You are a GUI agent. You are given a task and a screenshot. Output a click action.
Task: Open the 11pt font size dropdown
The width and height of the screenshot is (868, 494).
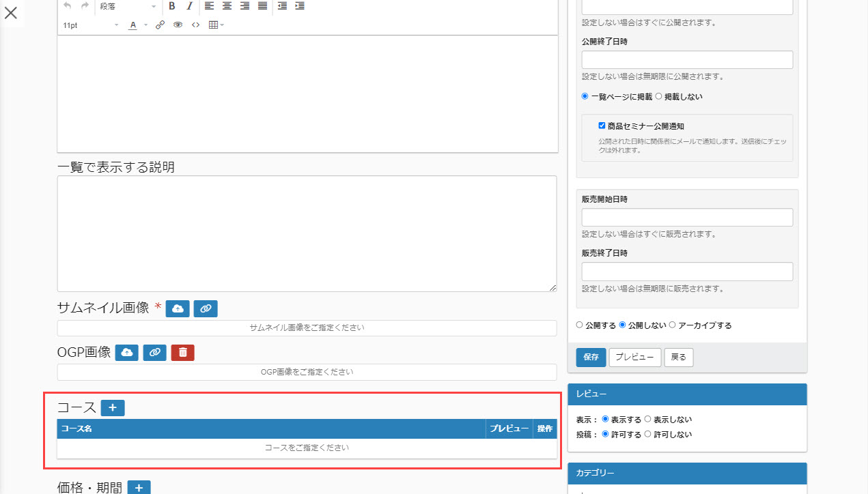pyautogui.click(x=90, y=25)
